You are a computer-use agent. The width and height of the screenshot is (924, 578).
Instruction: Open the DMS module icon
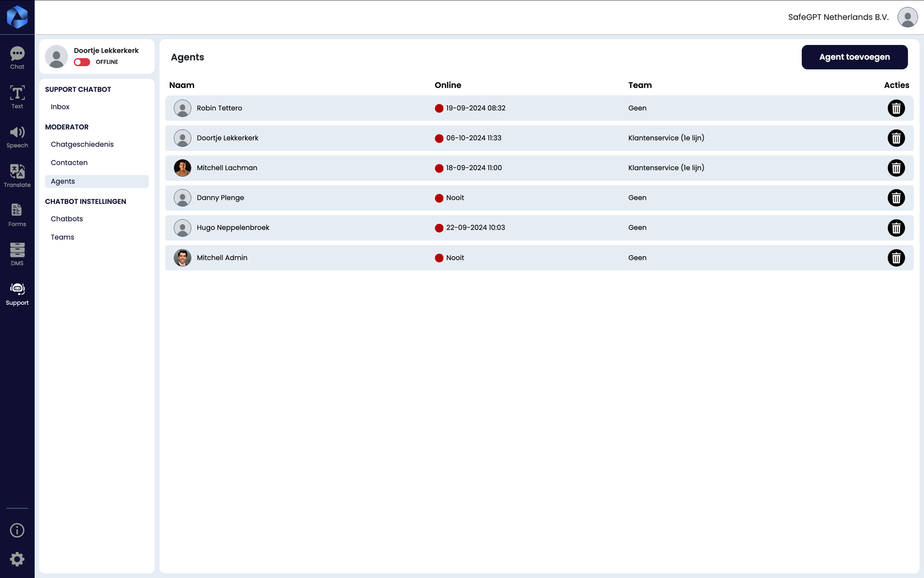(x=17, y=254)
